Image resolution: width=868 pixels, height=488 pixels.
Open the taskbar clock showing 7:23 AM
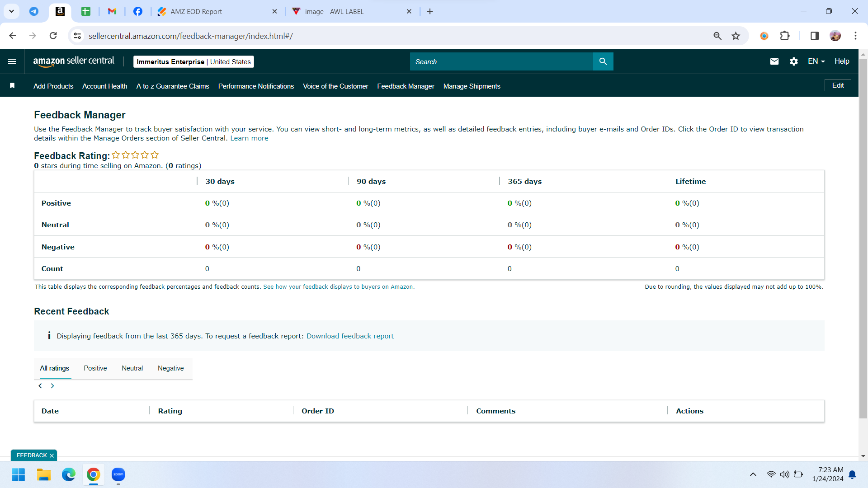click(x=827, y=474)
